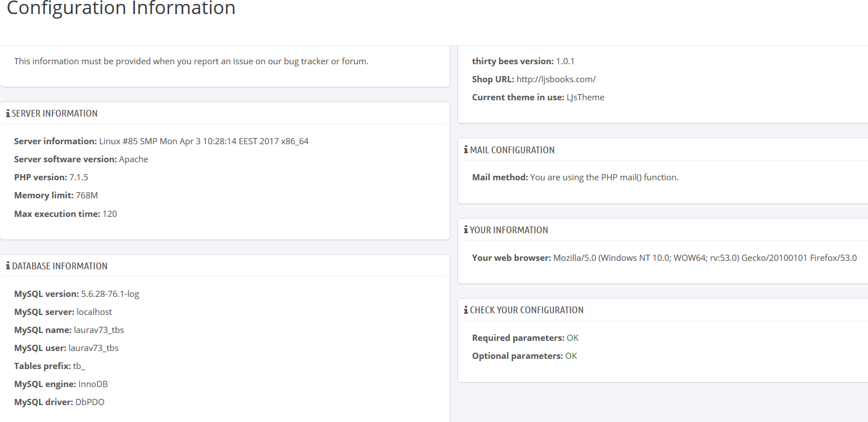Click the info icon beside Your Information
868x422 pixels.
point(466,230)
